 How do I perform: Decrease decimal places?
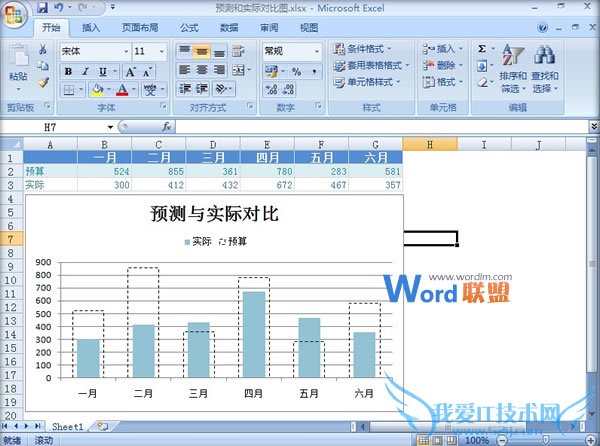point(288,90)
